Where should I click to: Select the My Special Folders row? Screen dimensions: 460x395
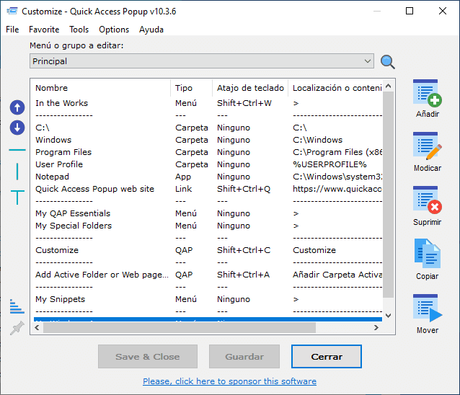point(208,226)
